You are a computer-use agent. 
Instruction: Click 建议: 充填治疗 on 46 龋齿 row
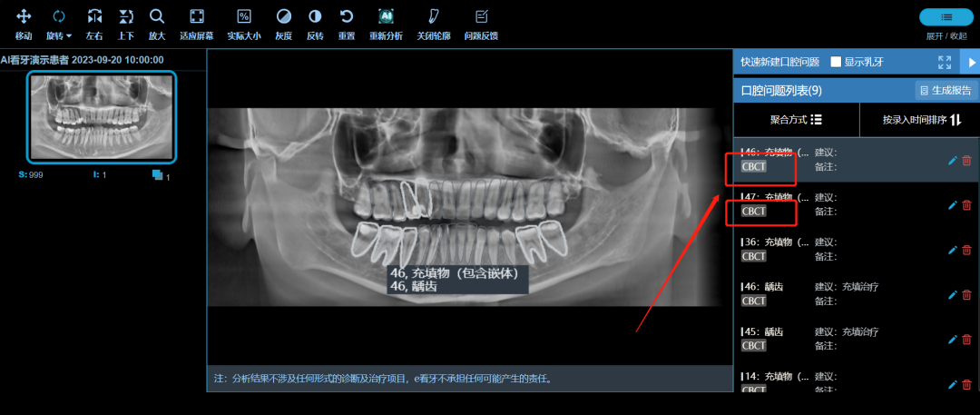[847, 287]
